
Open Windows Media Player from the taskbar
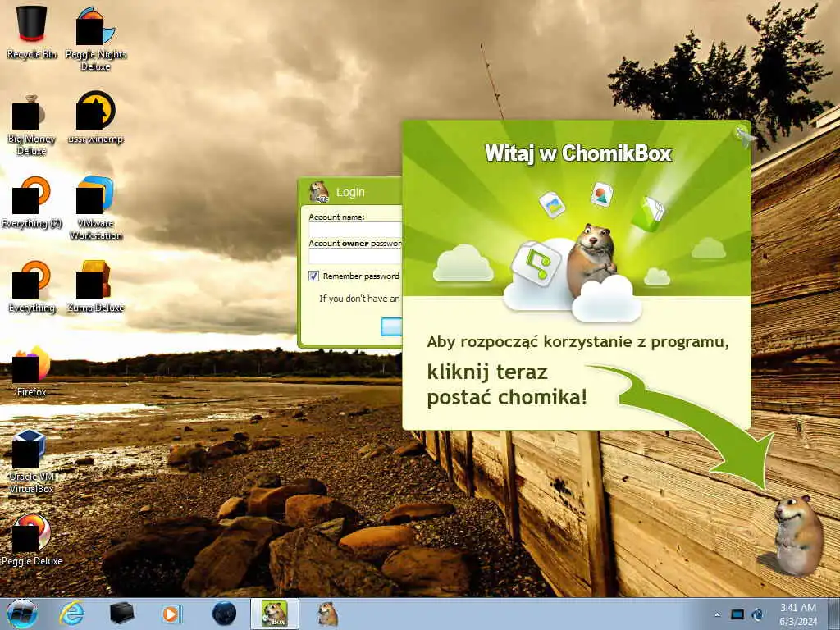172,614
